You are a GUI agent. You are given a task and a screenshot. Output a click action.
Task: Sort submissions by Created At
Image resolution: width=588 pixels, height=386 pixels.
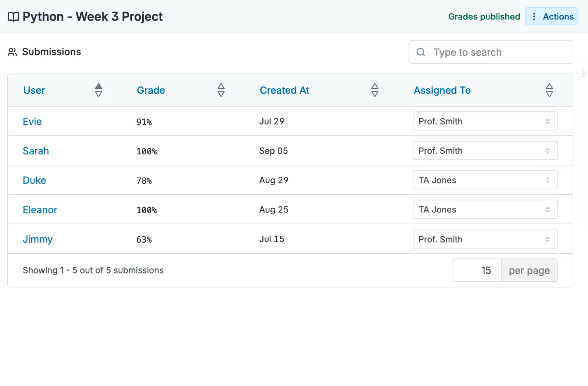pos(374,90)
